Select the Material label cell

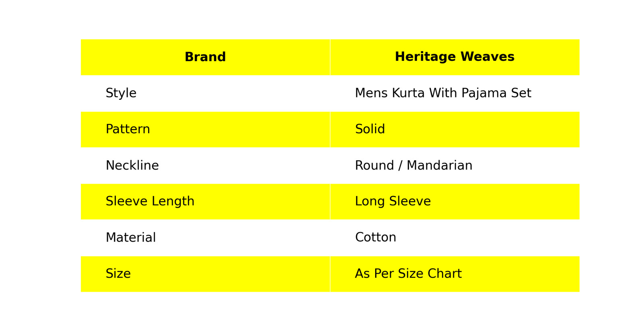pos(130,237)
